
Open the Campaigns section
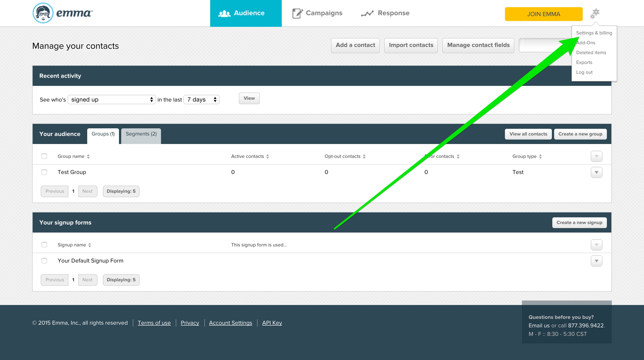318,13
